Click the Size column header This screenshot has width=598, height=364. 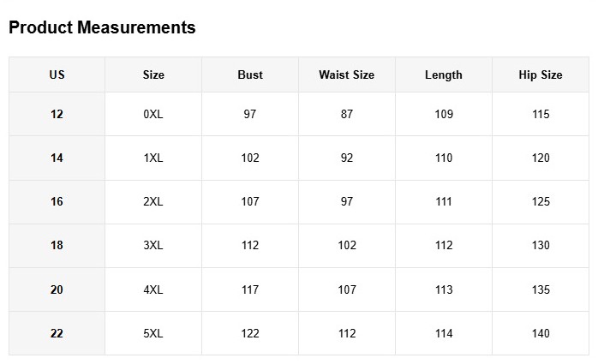(153, 75)
